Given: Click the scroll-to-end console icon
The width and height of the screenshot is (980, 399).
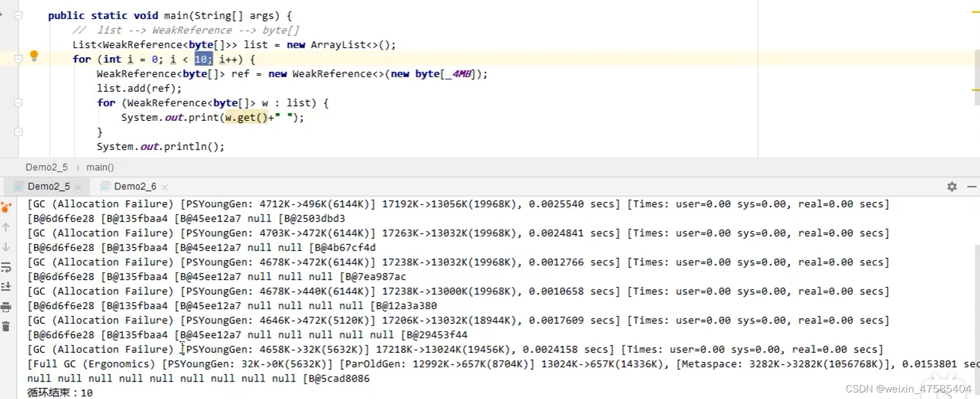Looking at the screenshot, I should coord(6,286).
